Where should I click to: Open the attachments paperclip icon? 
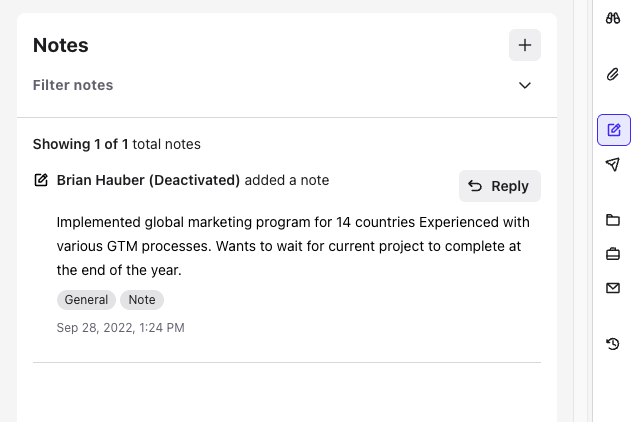[613, 74]
